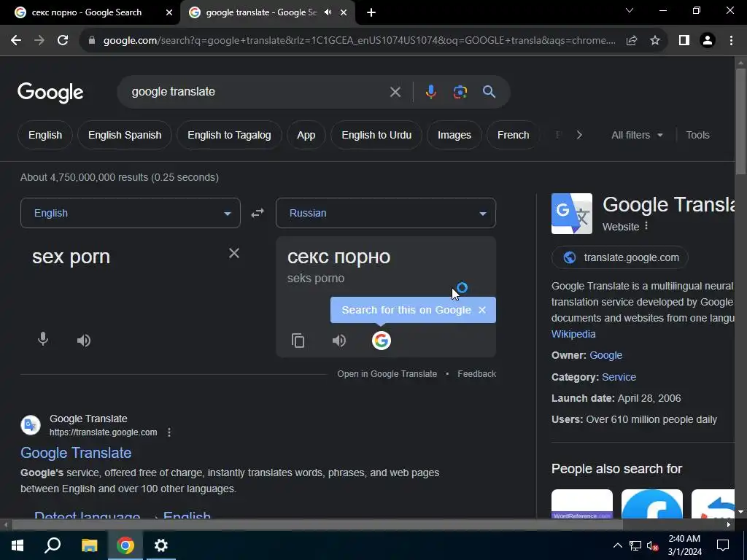Submit search with magnifier icon
The width and height of the screenshot is (747, 560).
coord(489,92)
